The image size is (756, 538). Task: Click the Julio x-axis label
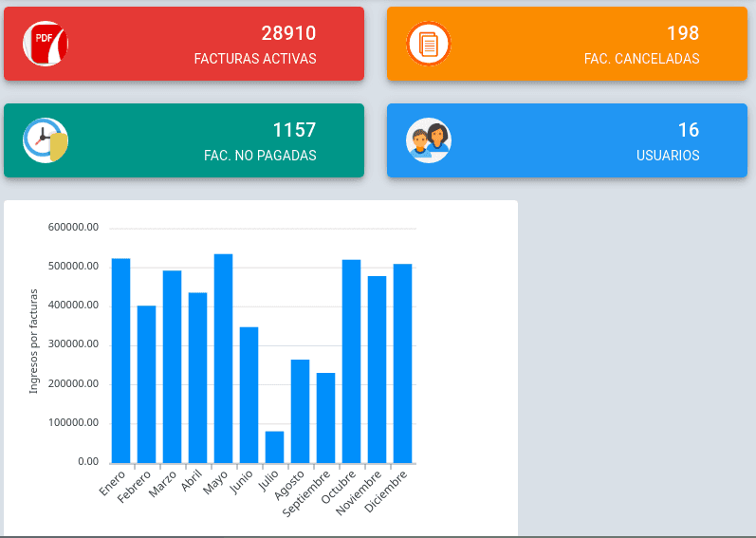(x=269, y=481)
